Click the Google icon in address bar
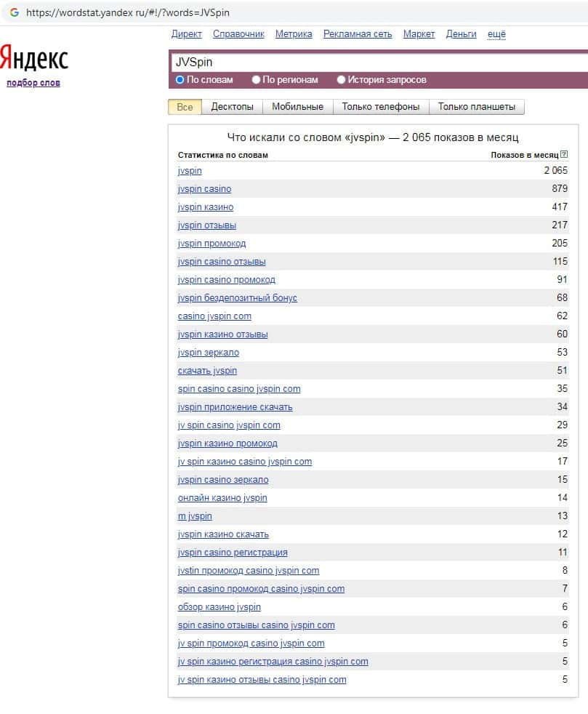Image resolution: width=588 pixels, height=714 pixels. 15,12
